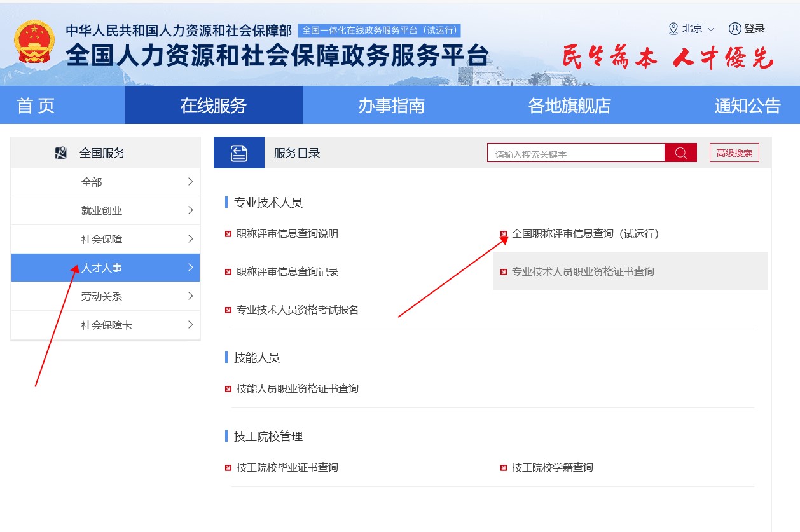The image size is (800, 532).
Task: Click the 技能人员 section heading
Action: click(257, 358)
